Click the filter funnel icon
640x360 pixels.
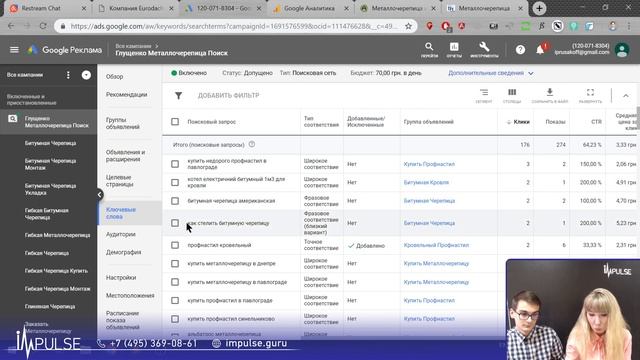[178, 96]
